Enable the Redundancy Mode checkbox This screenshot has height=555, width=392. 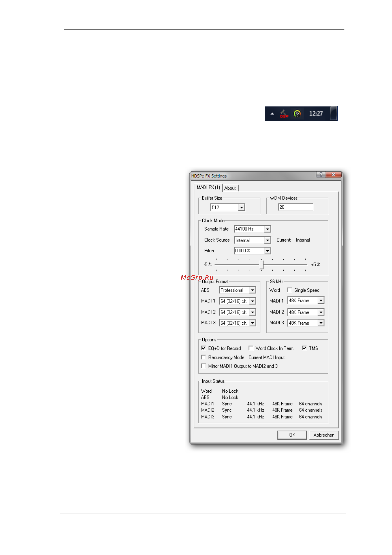[204, 357]
